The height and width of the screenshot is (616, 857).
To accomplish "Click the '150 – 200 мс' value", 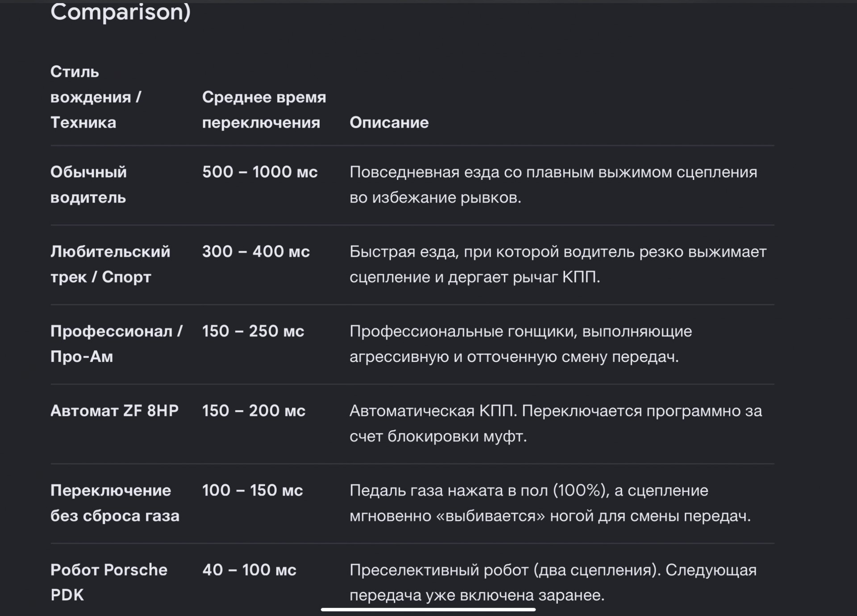I will [254, 411].
